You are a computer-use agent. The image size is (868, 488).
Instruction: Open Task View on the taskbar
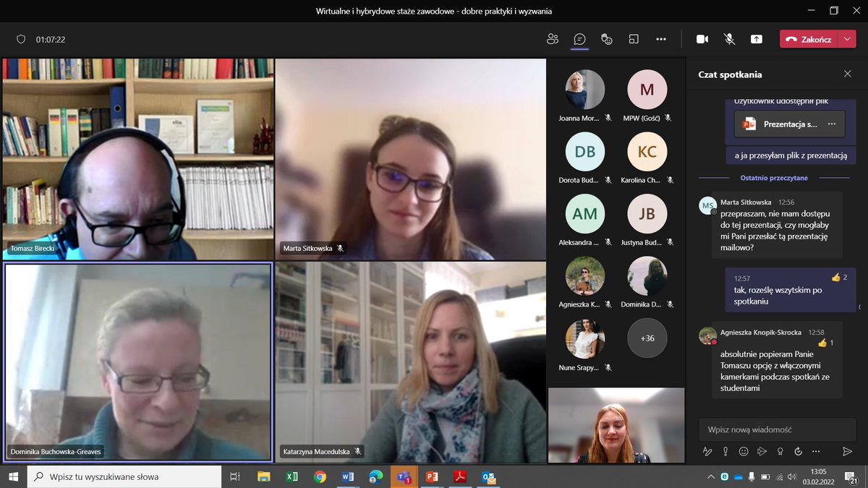click(235, 476)
